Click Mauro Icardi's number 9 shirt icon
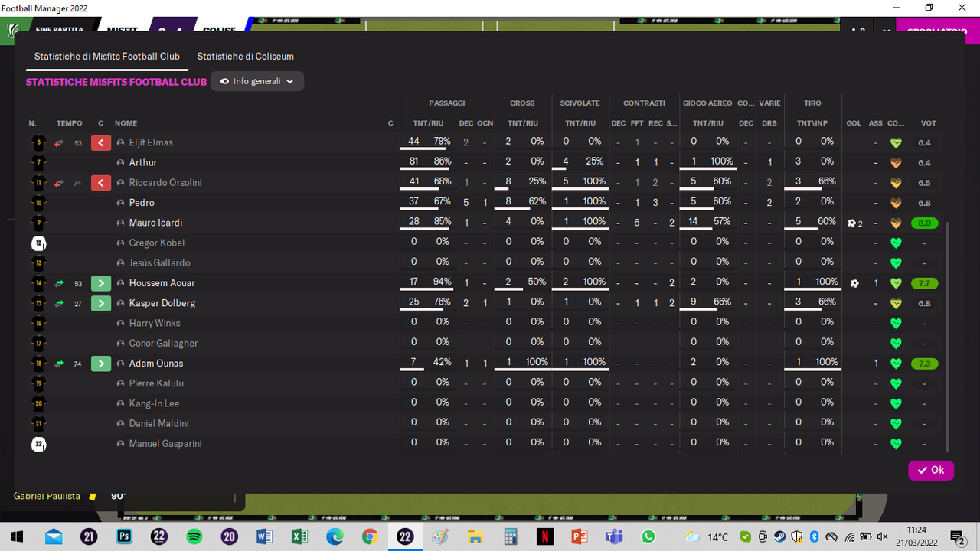 [x=38, y=223]
